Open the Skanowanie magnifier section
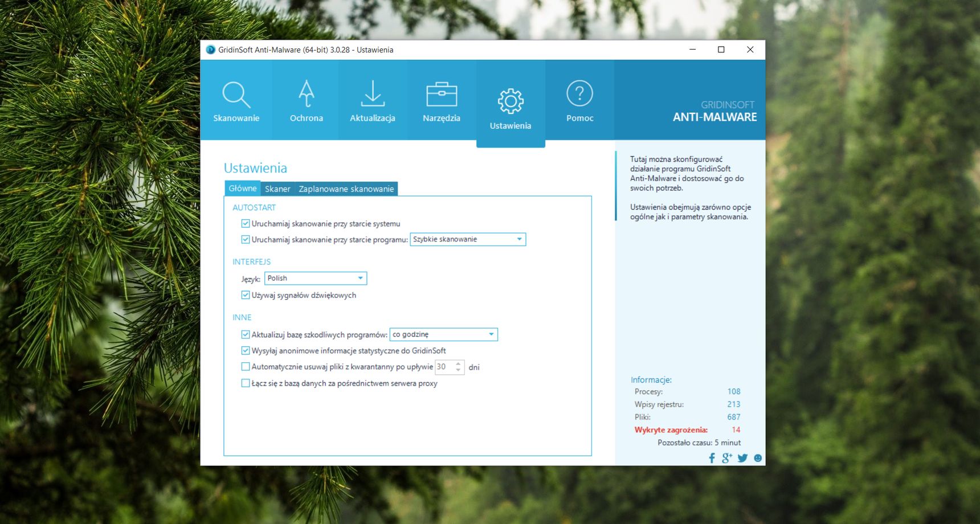The image size is (980, 524). 236,101
